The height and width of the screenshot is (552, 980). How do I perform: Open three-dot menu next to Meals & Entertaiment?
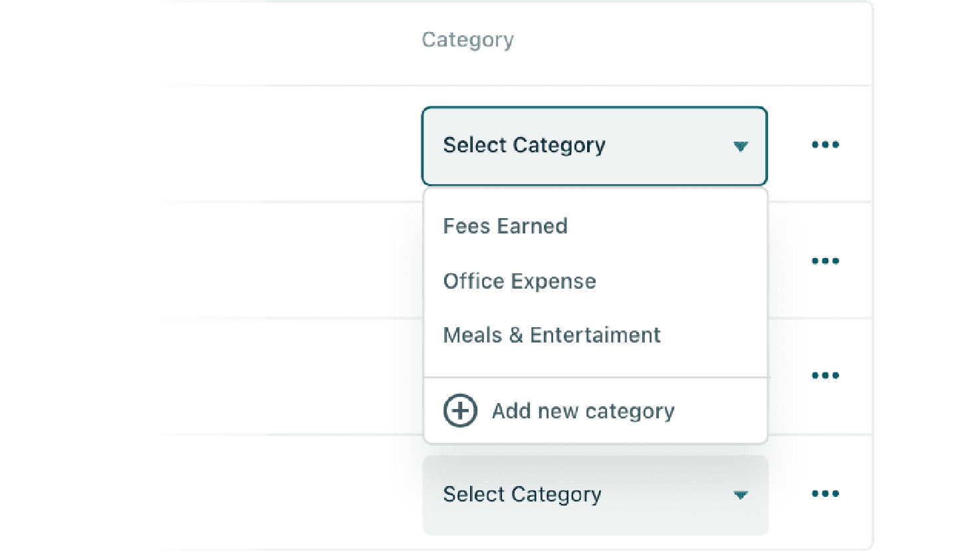825,375
